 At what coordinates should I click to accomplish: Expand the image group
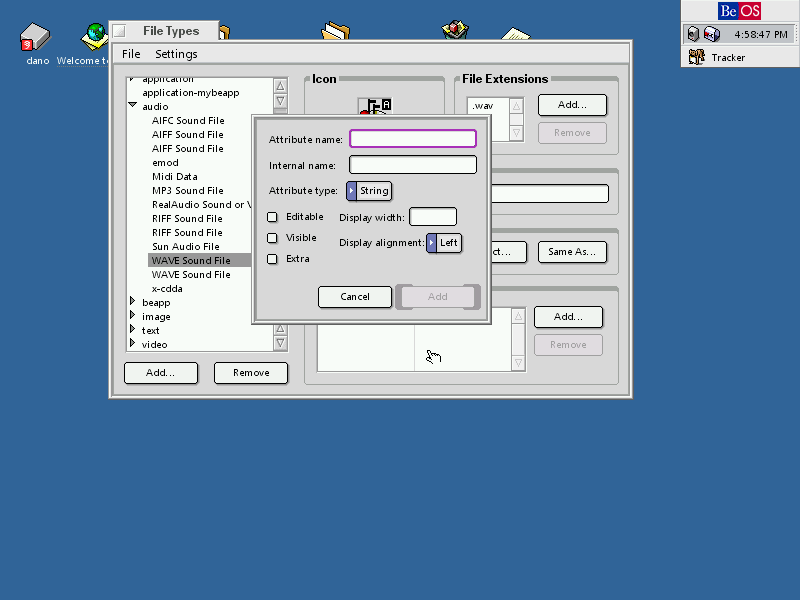(133, 315)
